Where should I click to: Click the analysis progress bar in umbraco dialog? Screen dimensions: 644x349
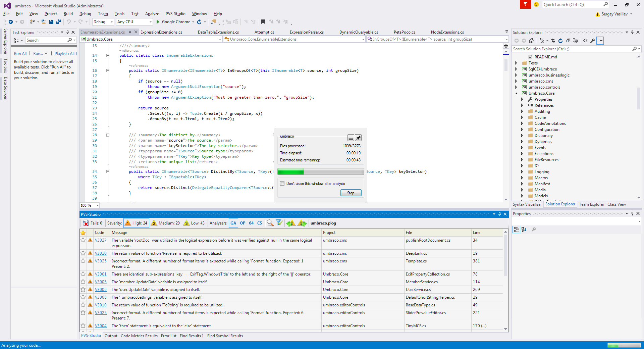pos(321,172)
